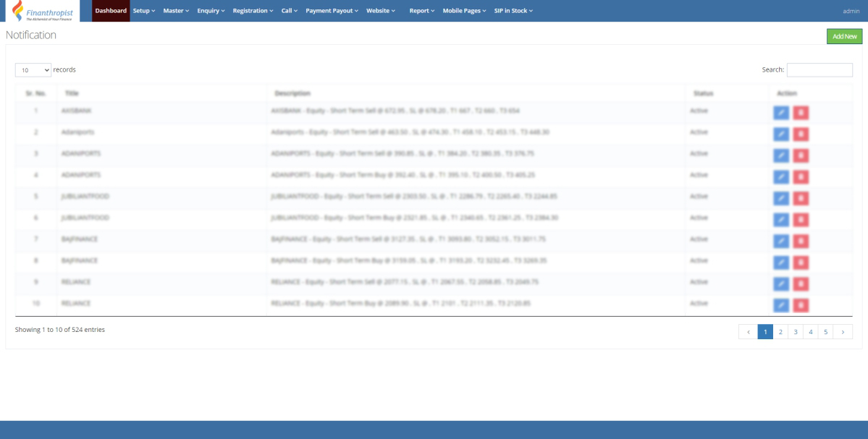Open the SIP in Stock menu
868x439 pixels.
click(513, 11)
